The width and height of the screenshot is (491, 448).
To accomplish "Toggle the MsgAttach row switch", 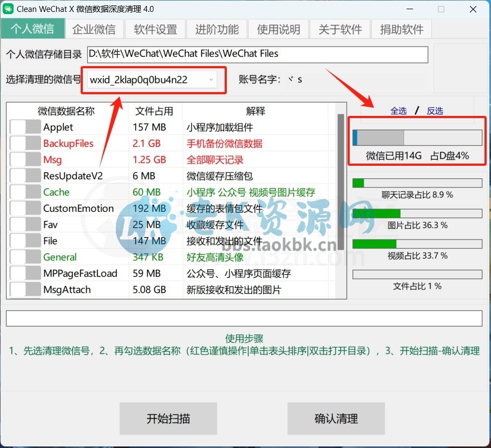I will pos(25,289).
